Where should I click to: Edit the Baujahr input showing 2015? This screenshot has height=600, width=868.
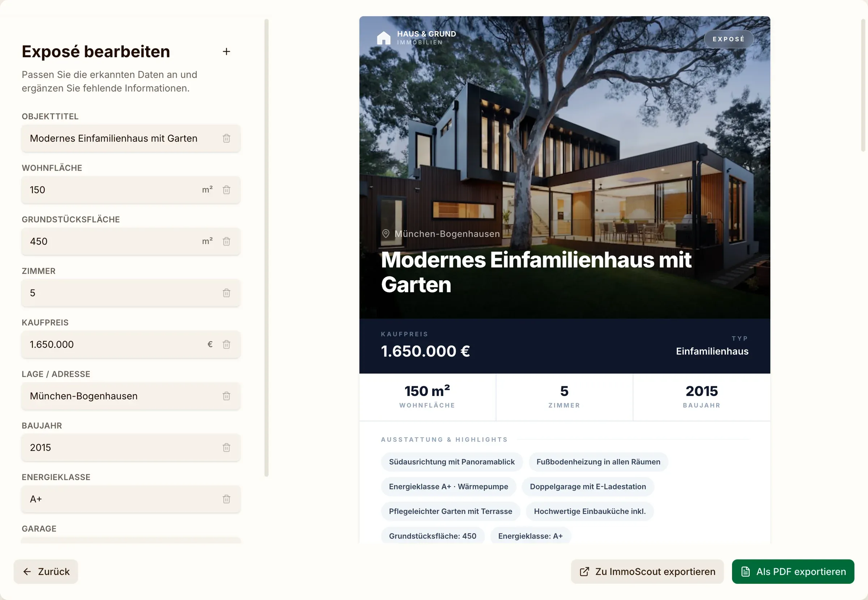pyautogui.click(x=131, y=447)
